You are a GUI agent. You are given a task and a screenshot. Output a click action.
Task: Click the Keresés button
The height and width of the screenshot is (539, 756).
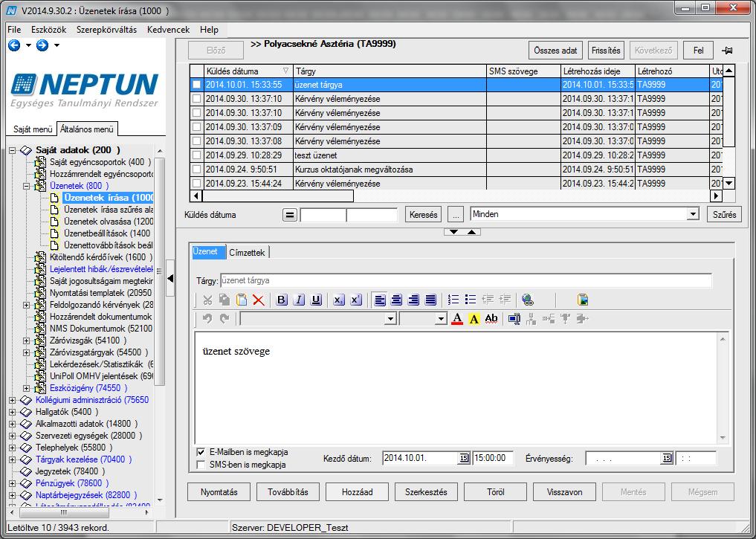point(423,215)
